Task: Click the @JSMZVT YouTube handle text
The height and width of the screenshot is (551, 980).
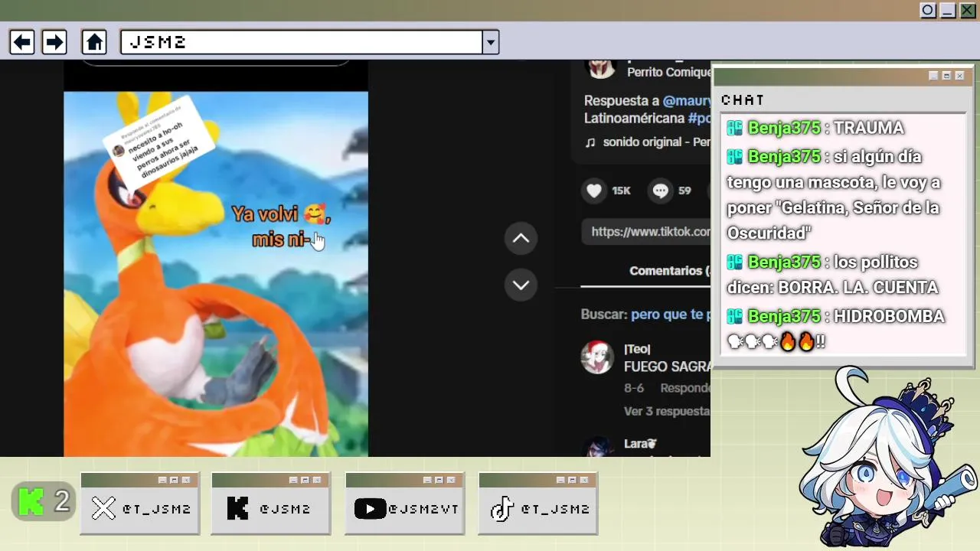Action: (x=423, y=509)
